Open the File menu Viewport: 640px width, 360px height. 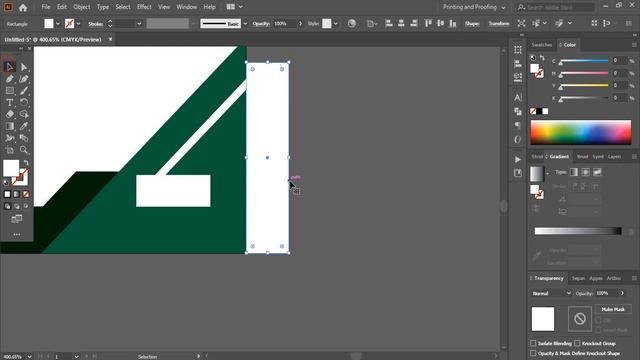[46, 7]
